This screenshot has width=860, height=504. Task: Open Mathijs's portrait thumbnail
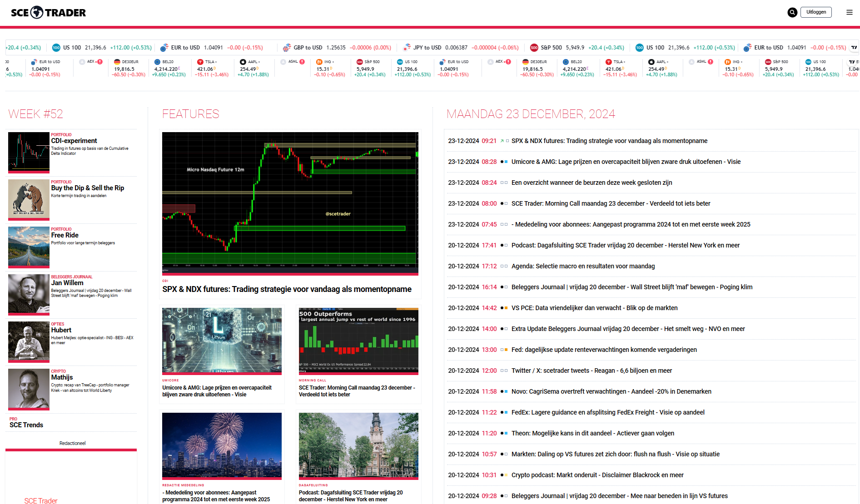point(29,389)
